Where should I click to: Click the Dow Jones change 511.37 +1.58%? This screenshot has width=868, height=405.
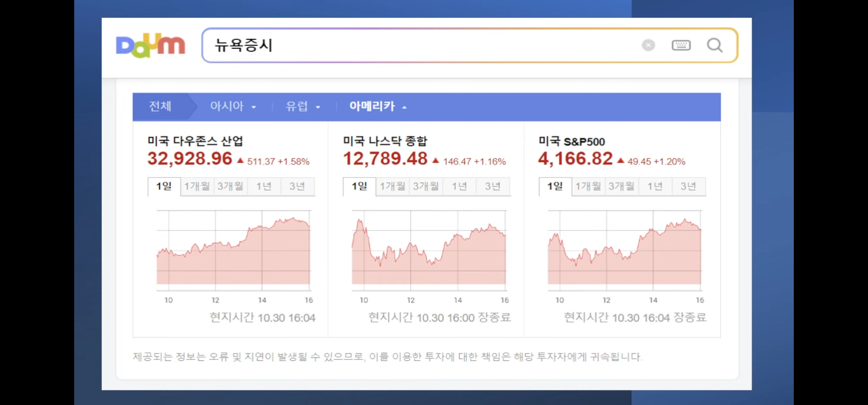click(x=278, y=162)
